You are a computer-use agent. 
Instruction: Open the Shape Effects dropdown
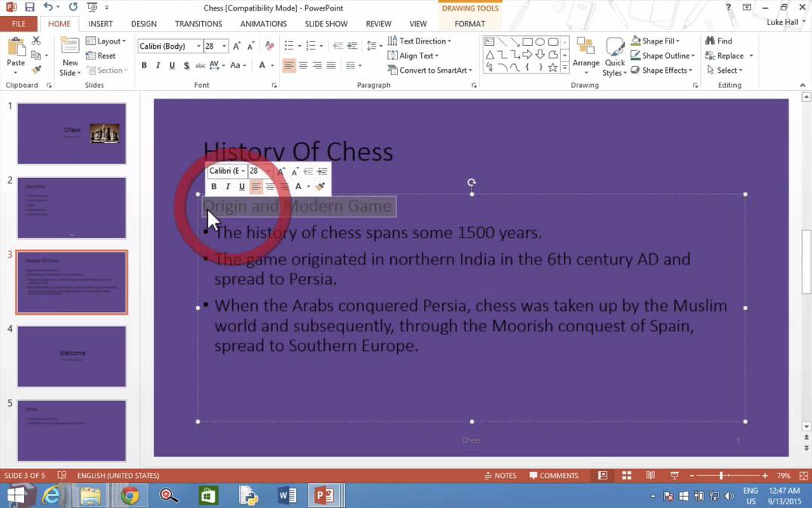pos(662,70)
